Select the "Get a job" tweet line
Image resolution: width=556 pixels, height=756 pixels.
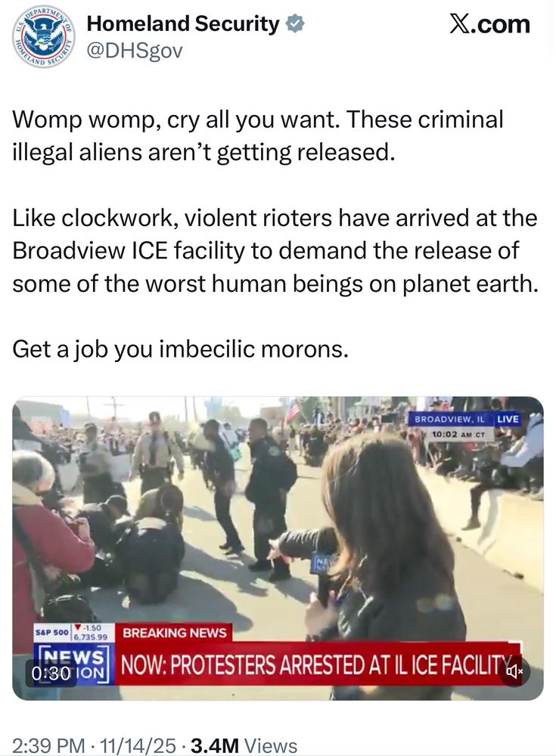180,349
